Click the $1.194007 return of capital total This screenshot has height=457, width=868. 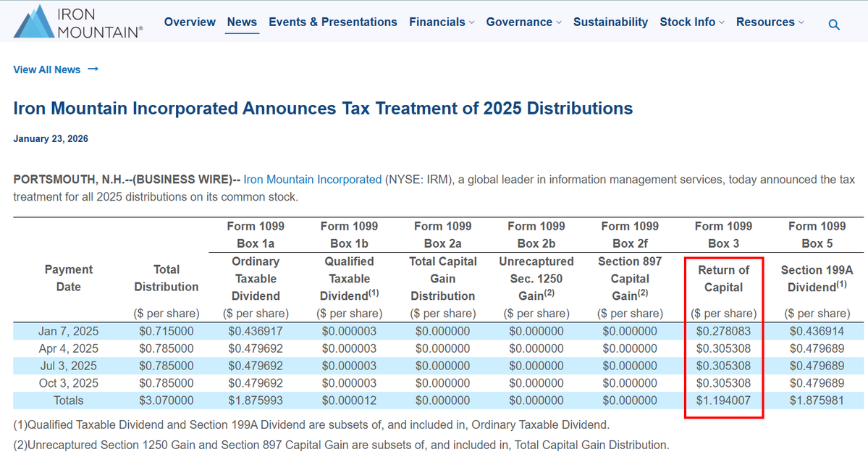click(723, 401)
